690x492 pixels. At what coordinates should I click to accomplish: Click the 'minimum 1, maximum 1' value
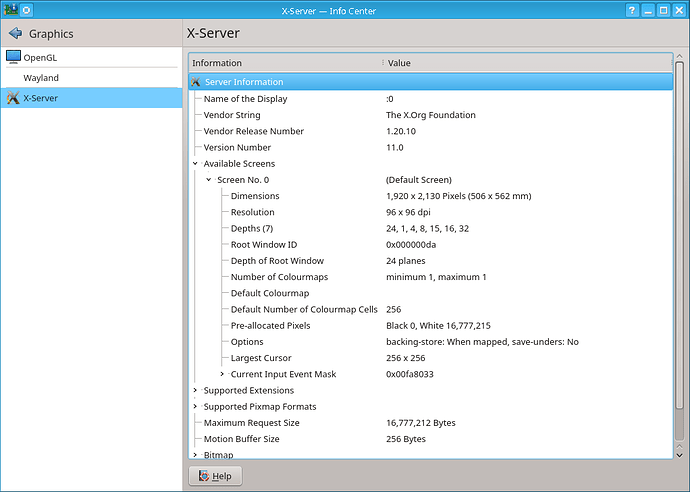pos(436,277)
